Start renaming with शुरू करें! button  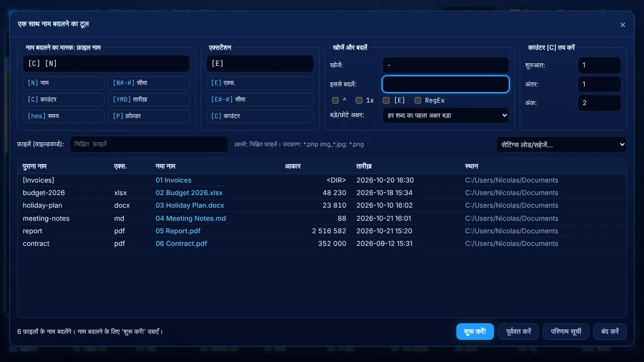475,332
